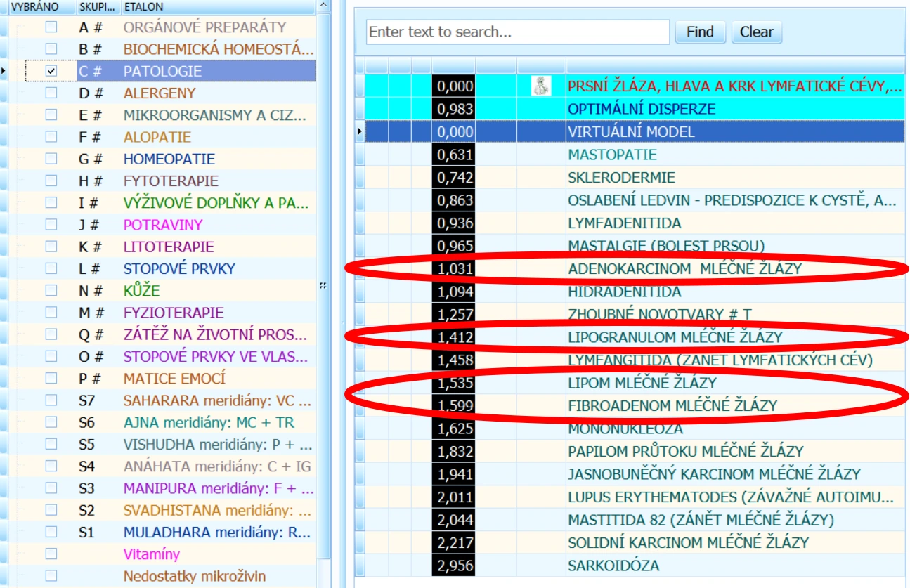
Task: Enable the ALERGENY group checkbox
Action: (51, 93)
